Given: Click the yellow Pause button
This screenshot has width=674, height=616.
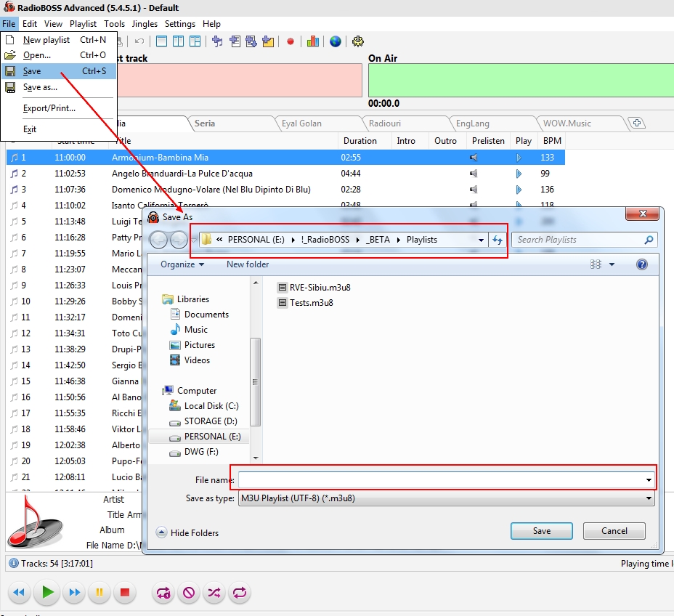Looking at the screenshot, I should [x=100, y=592].
